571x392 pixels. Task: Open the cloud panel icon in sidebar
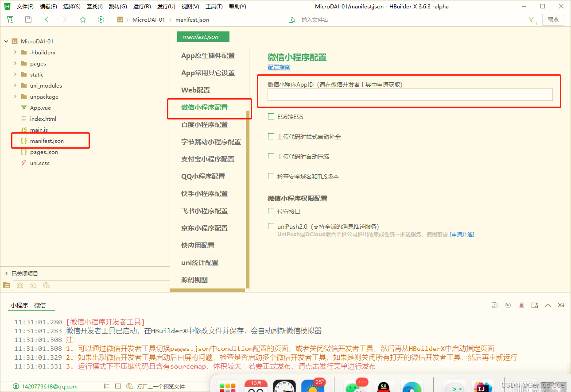47,285
